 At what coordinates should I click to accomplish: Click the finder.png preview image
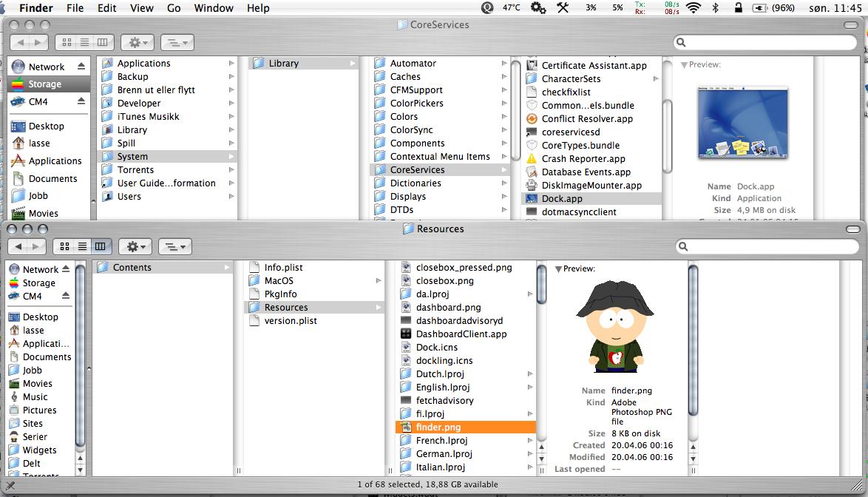point(615,327)
